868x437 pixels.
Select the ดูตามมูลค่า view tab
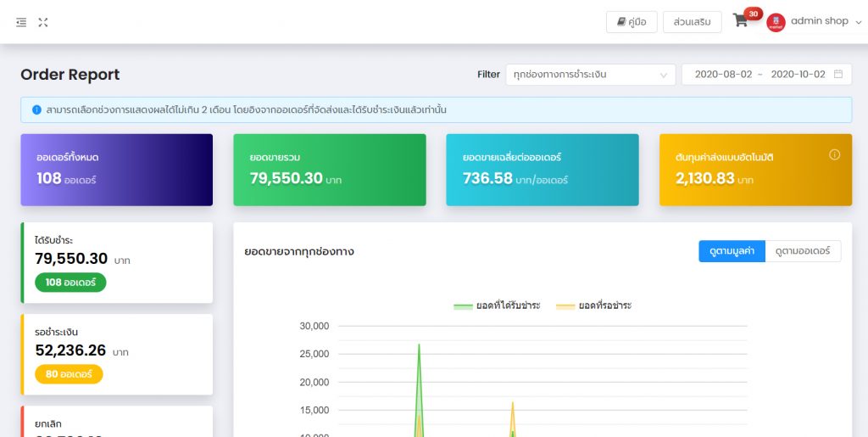[x=732, y=251]
